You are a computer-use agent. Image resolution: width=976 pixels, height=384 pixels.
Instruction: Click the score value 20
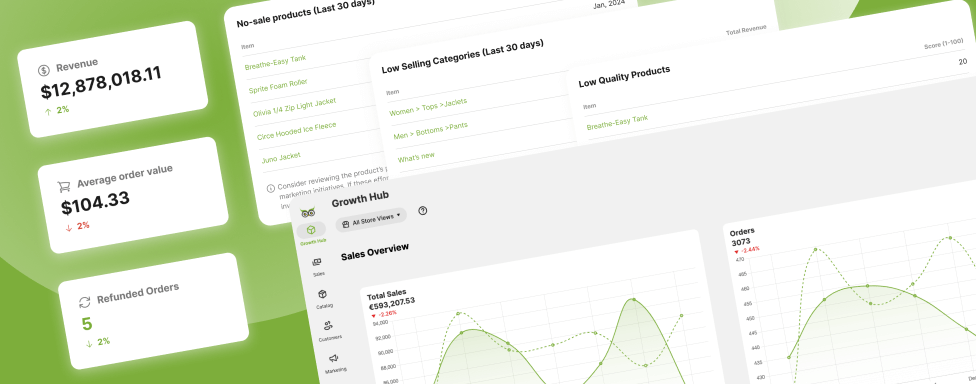click(x=962, y=62)
